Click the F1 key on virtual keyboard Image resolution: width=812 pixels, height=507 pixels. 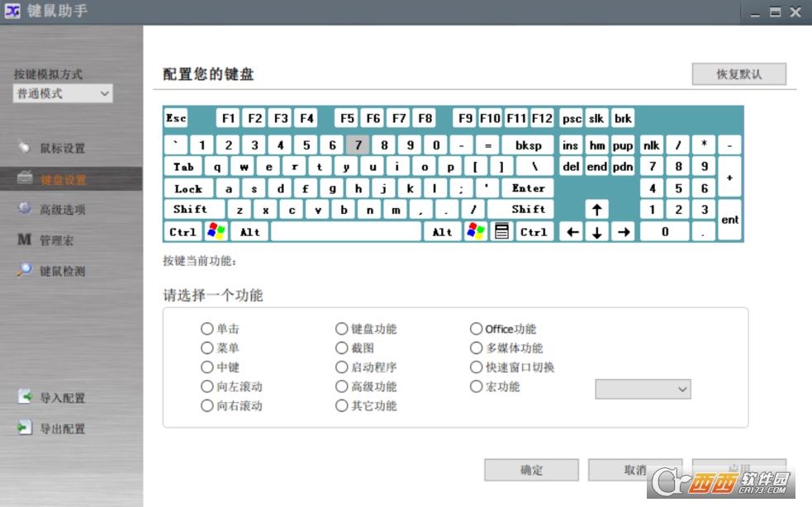(x=228, y=118)
